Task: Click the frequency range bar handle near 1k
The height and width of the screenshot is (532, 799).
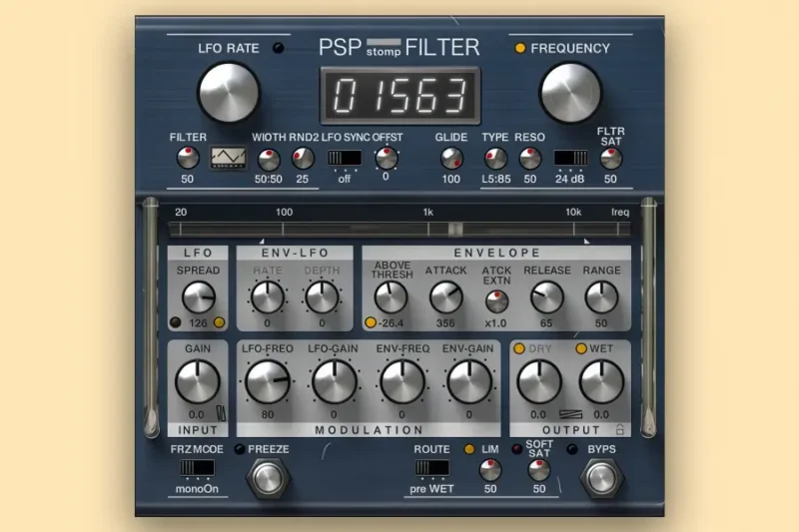Action: click(455, 230)
